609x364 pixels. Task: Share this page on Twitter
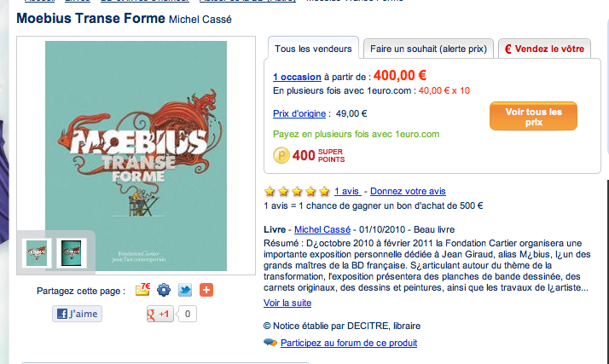[x=185, y=290]
